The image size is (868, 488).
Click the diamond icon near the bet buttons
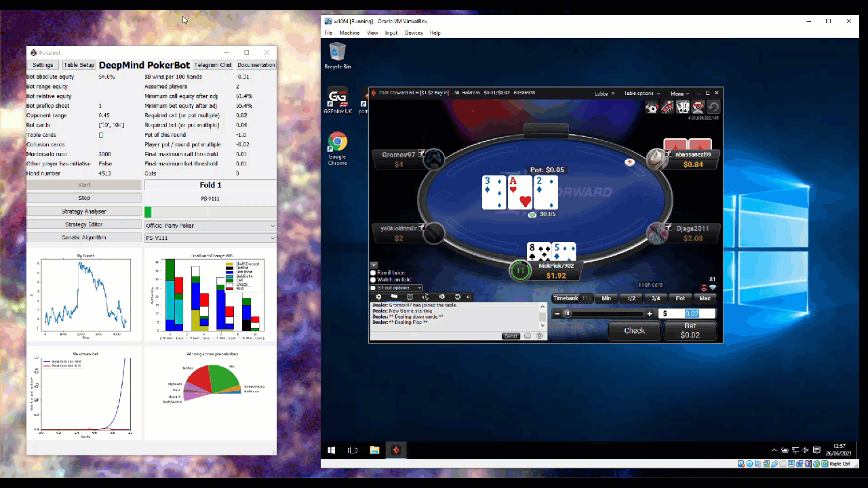click(713, 287)
